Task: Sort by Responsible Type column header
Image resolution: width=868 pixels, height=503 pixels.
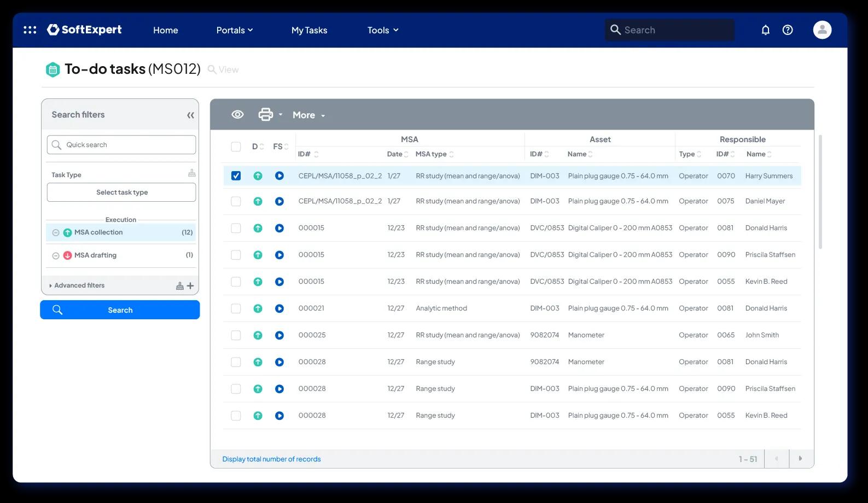Action: [690, 154]
